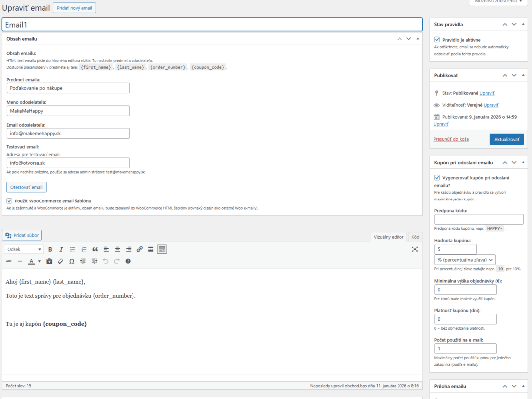532x399 pixels.
Task: Click the 'Presunúť do koša' link
Action: pyautogui.click(x=451, y=139)
